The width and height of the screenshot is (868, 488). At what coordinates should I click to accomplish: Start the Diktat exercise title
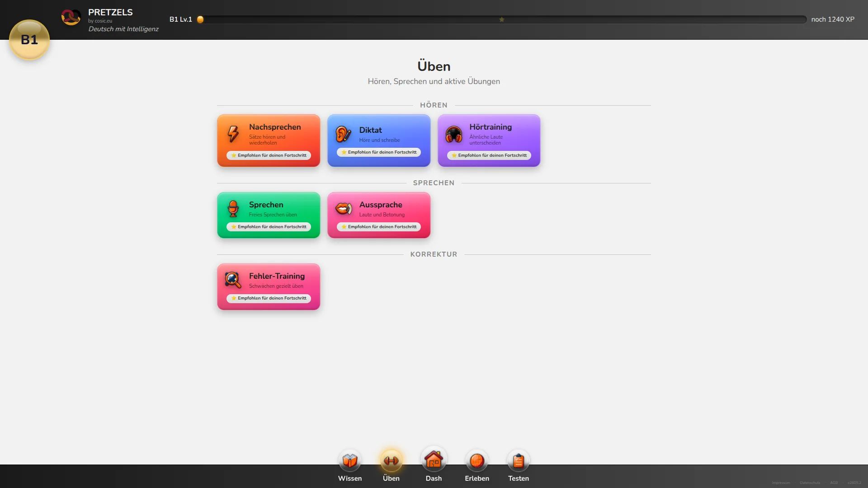[x=370, y=130]
